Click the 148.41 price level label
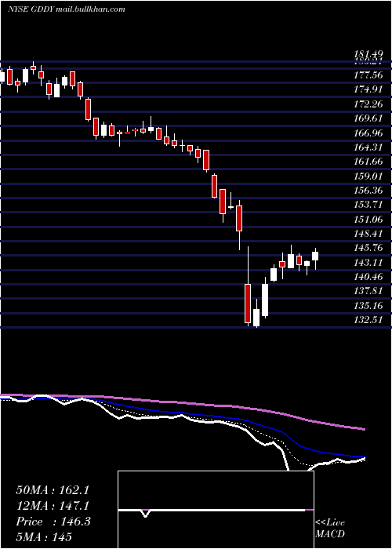Image resolution: width=392 pixels, height=549 pixels. coord(368,234)
